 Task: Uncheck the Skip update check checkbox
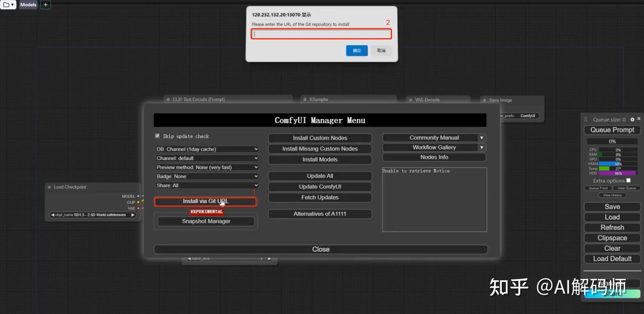[157, 136]
